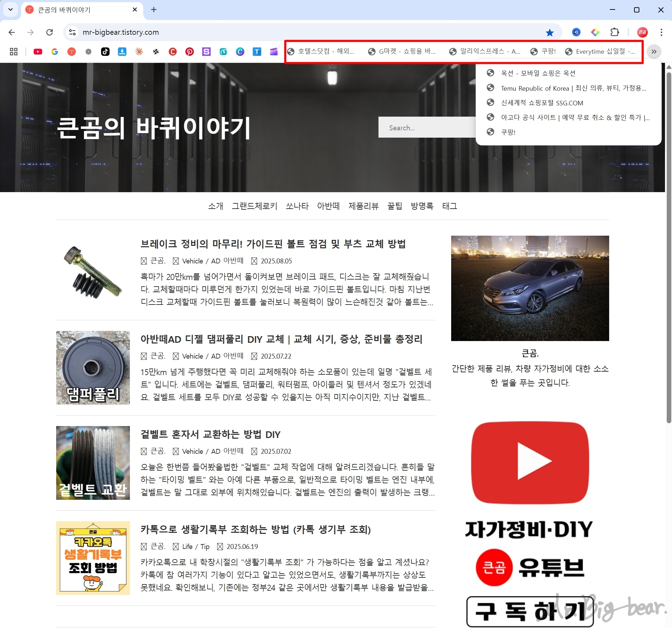Open the ChatGPT bookmark icon
This screenshot has width=672, height=628.
click(x=88, y=52)
